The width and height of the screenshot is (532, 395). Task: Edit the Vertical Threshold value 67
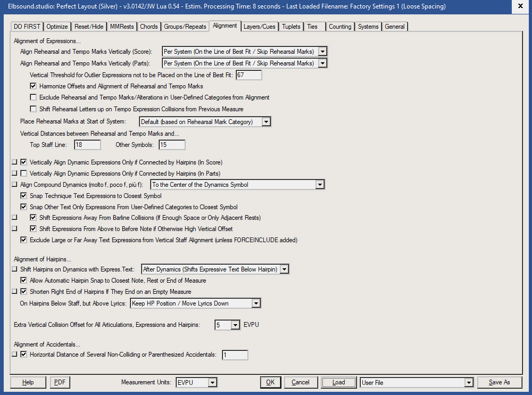click(250, 75)
